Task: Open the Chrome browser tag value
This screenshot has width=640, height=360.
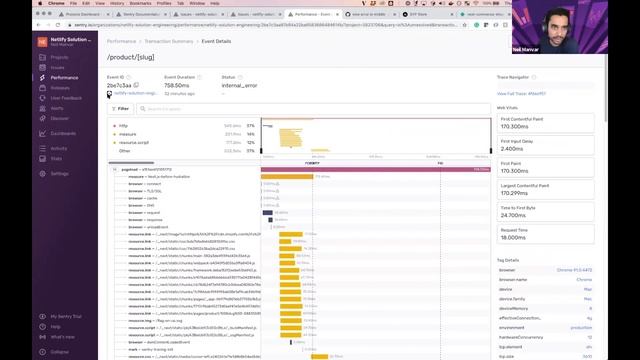Action: click(x=574, y=270)
